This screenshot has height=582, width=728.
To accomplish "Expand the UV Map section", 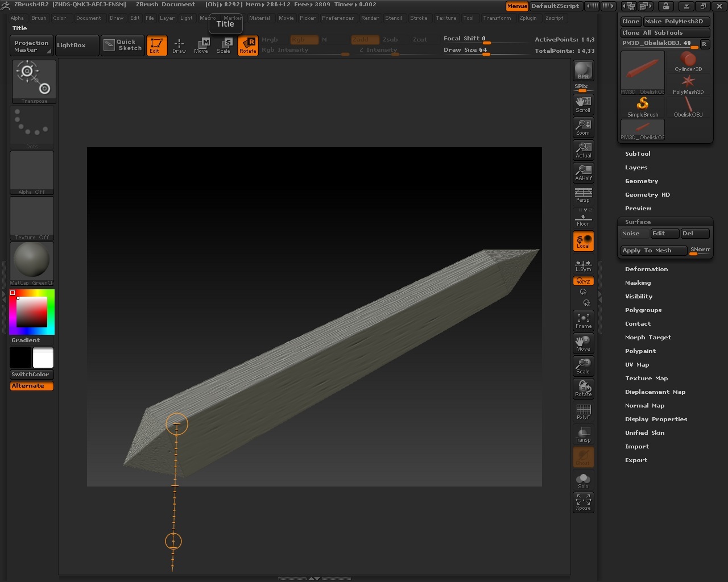I will 637,365.
